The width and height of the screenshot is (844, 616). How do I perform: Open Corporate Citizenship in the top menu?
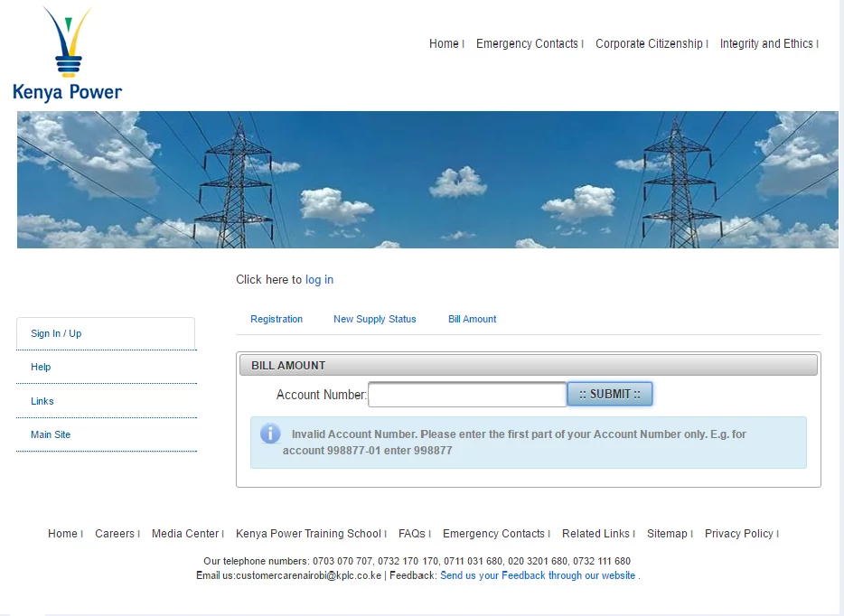[x=649, y=43]
